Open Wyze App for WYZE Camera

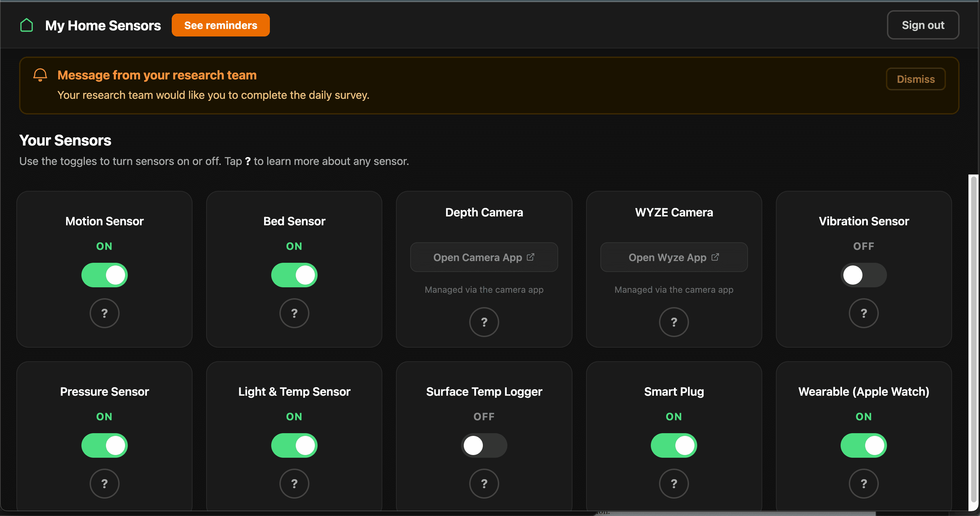[x=674, y=257]
